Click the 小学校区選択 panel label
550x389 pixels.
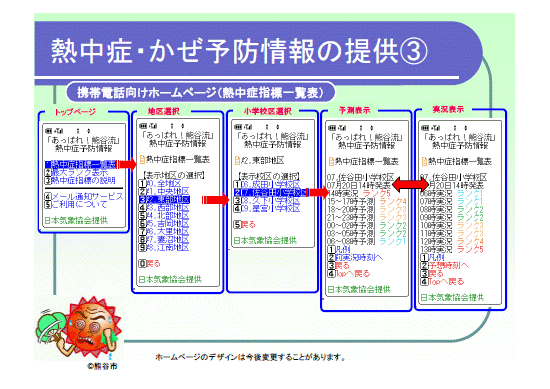coord(268,111)
